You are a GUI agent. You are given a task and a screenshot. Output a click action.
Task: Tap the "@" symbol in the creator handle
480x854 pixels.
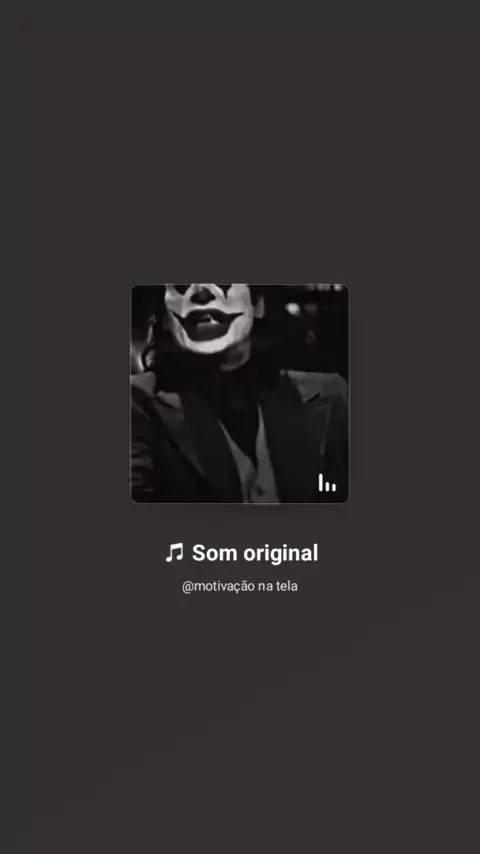(187, 587)
